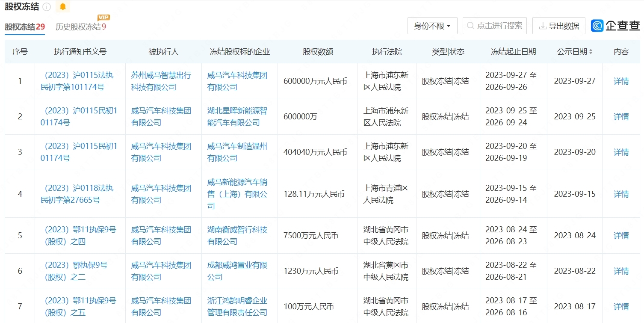Click the 序号 column header

pos(20,52)
